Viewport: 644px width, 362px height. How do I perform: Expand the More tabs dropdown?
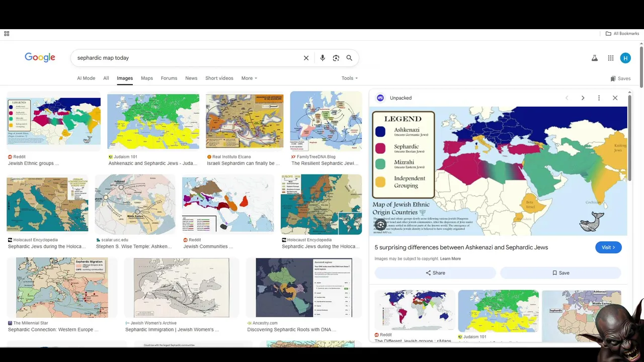[249, 78]
